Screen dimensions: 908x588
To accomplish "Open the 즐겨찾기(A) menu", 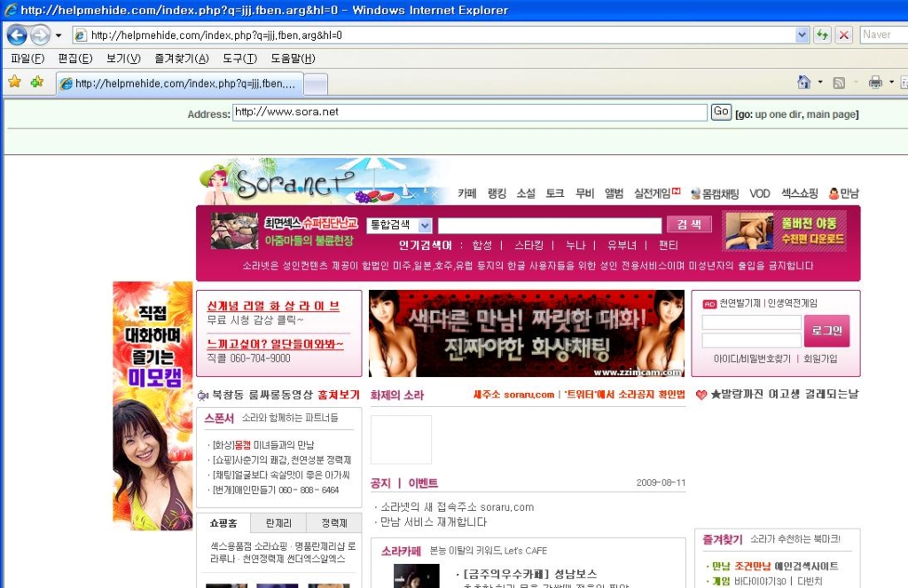I will click(x=182, y=59).
